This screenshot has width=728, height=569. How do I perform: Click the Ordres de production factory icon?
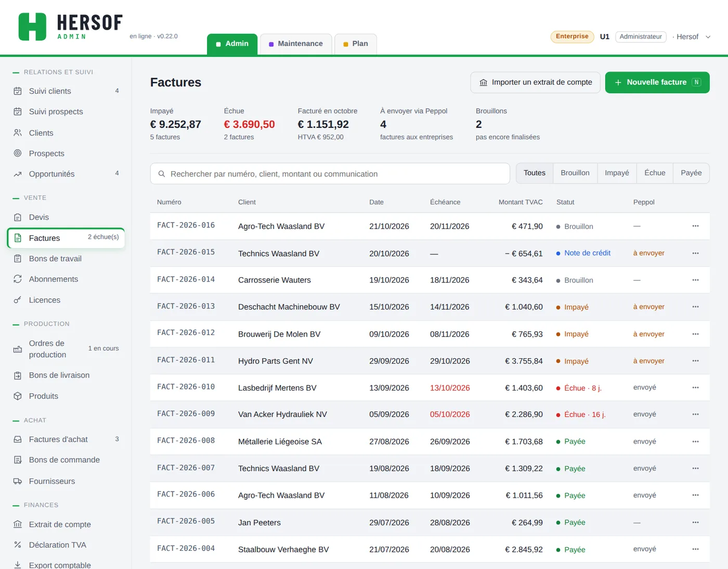click(18, 349)
